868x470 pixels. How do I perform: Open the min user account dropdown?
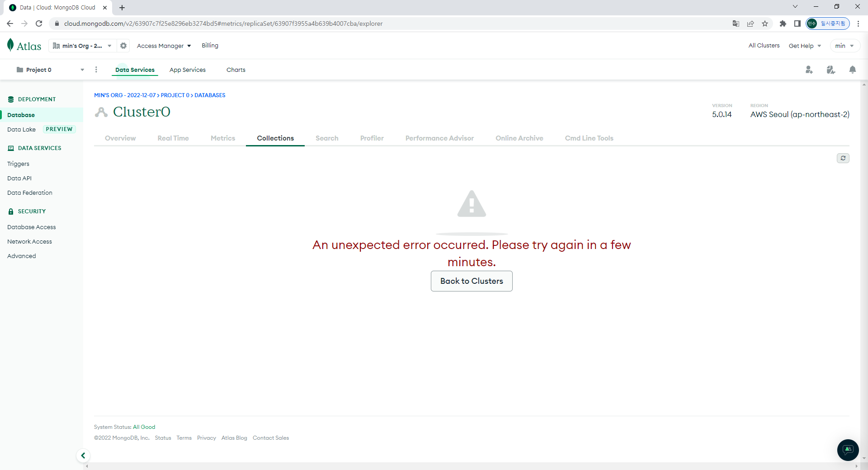point(844,46)
